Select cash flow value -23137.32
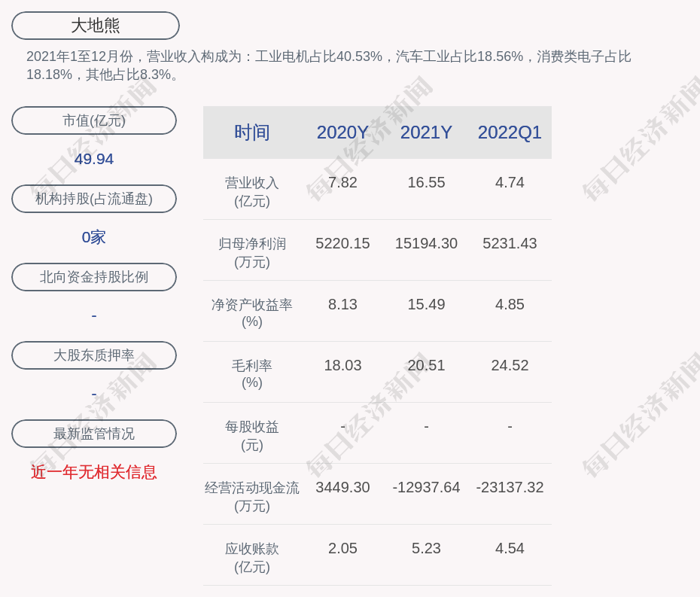700x597 pixels. (510, 487)
